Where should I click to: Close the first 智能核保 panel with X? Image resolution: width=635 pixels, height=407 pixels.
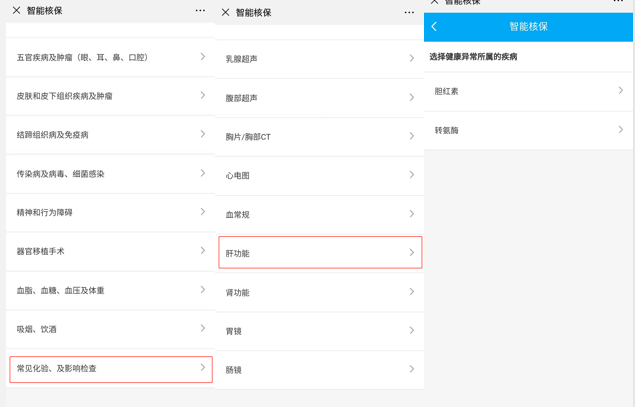(16, 11)
